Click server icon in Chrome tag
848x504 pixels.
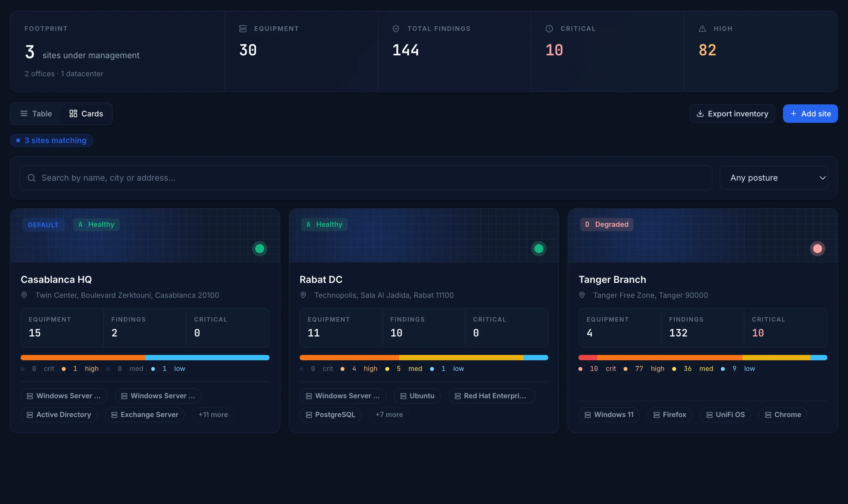coord(768,415)
